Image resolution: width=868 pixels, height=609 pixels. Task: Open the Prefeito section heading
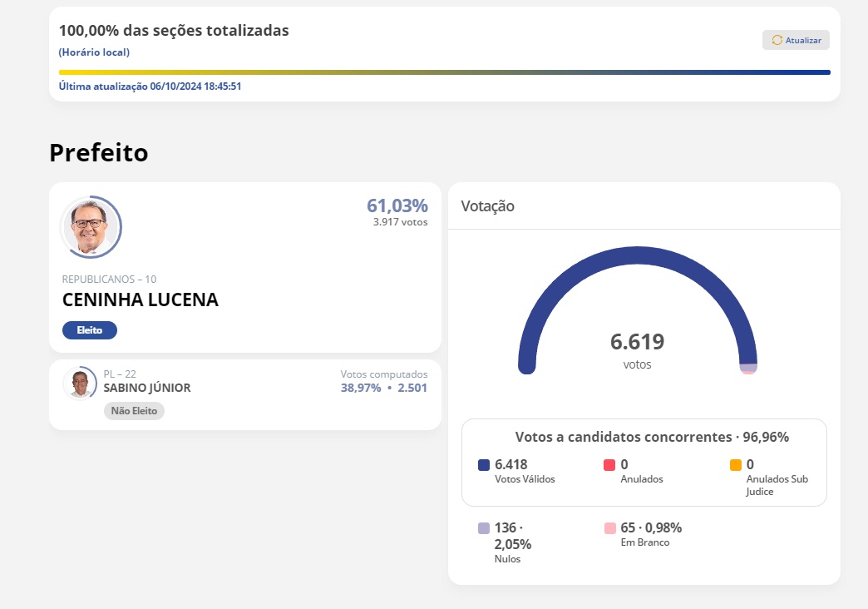tap(98, 152)
